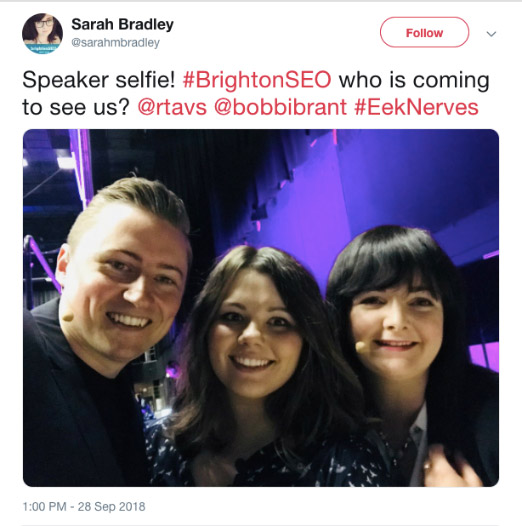Screen dimensions: 522x526
Task: Expand the tweet options chevron
Action: coord(491,34)
